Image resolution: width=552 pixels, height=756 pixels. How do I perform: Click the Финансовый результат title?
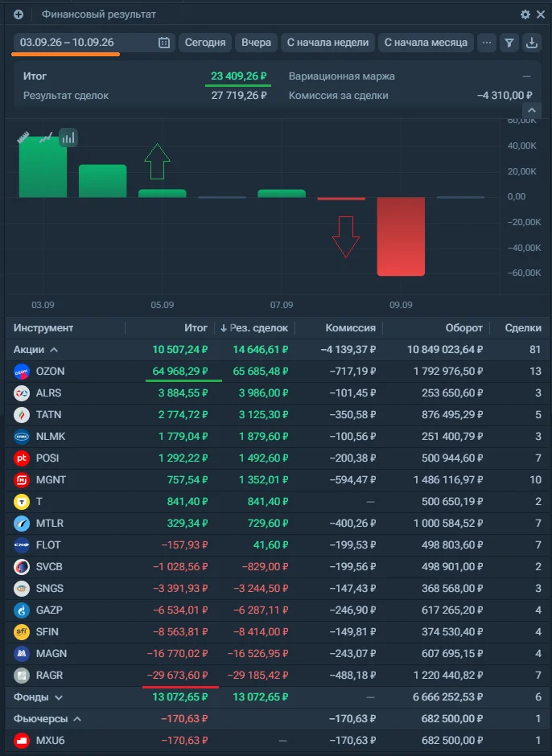click(98, 14)
